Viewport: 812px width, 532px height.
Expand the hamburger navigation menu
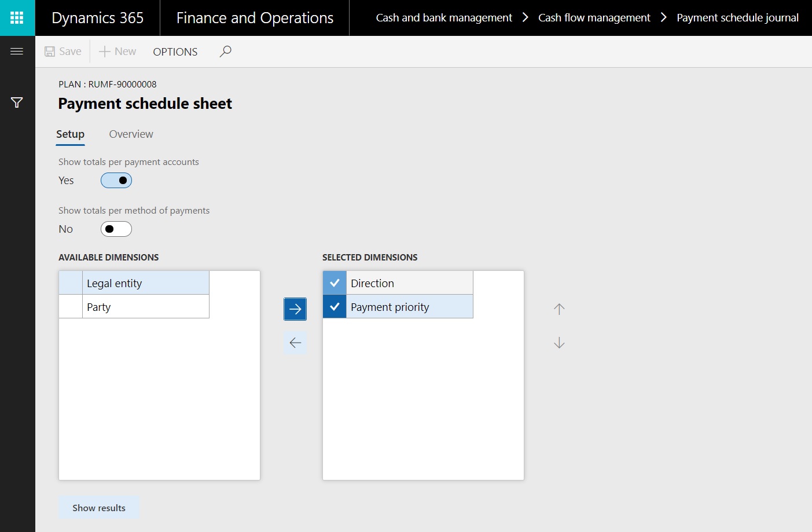(17, 52)
